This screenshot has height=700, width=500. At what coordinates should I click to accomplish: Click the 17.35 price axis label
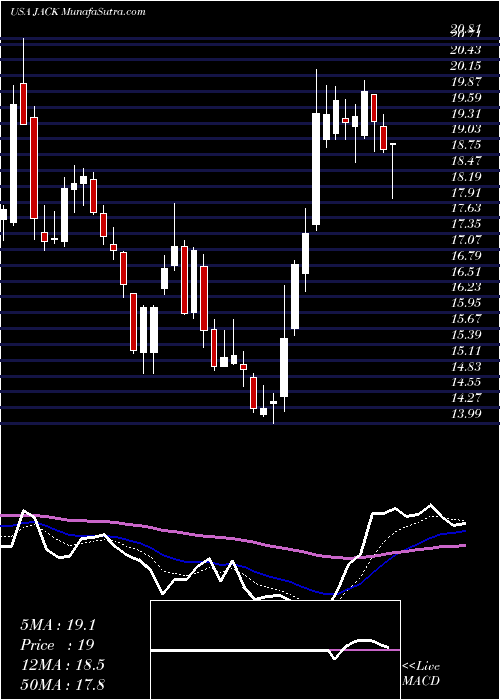(465, 225)
